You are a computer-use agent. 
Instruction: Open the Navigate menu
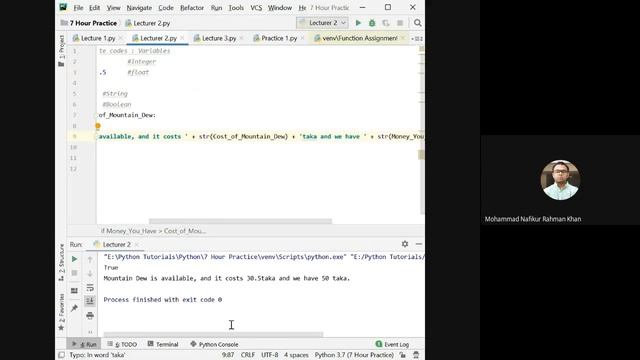coord(139,8)
